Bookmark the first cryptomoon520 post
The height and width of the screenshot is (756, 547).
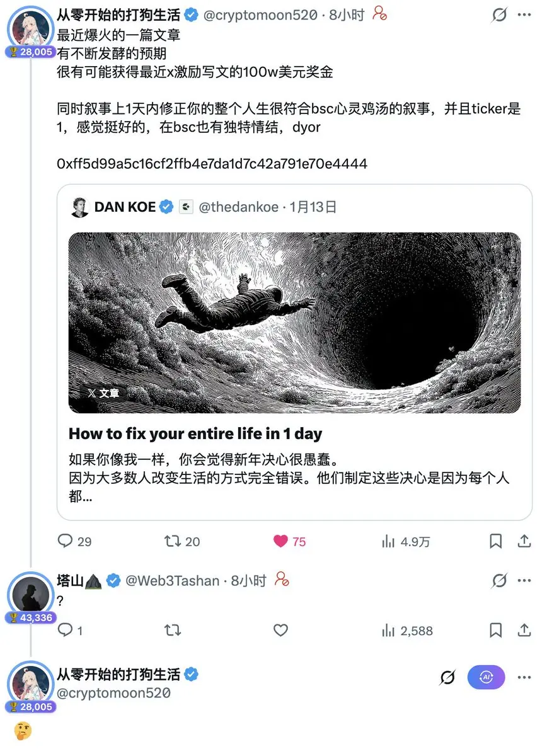click(x=496, y=541)
